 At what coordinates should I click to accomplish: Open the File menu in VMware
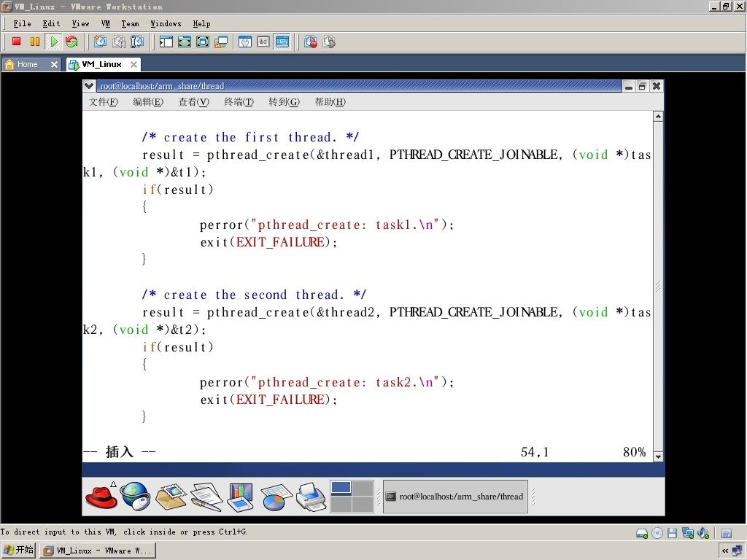tap(22, 23)
